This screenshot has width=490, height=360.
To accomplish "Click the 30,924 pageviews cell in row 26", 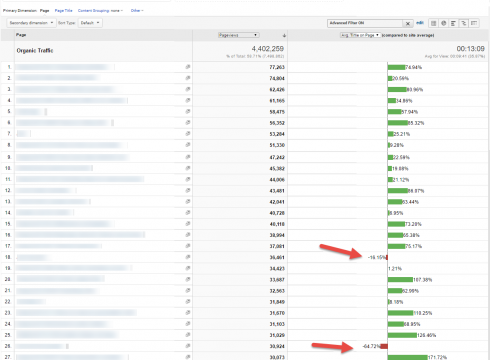I will pos(277,346).
